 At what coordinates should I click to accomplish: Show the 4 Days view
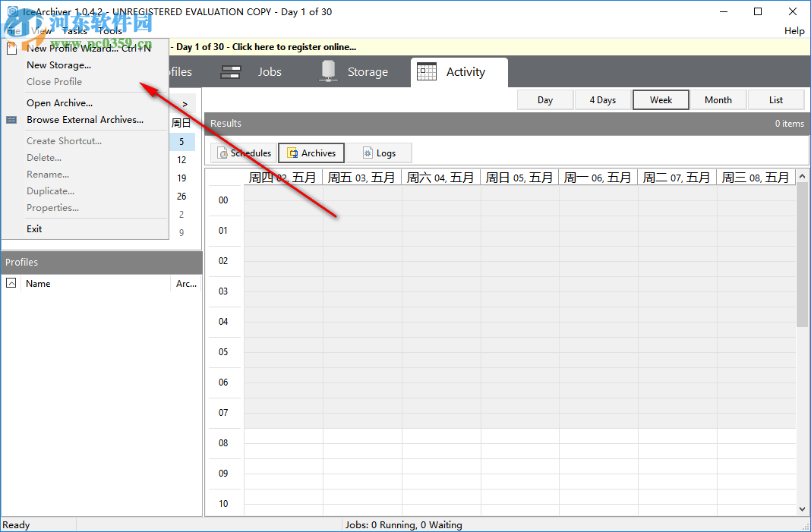coord(603,99)
